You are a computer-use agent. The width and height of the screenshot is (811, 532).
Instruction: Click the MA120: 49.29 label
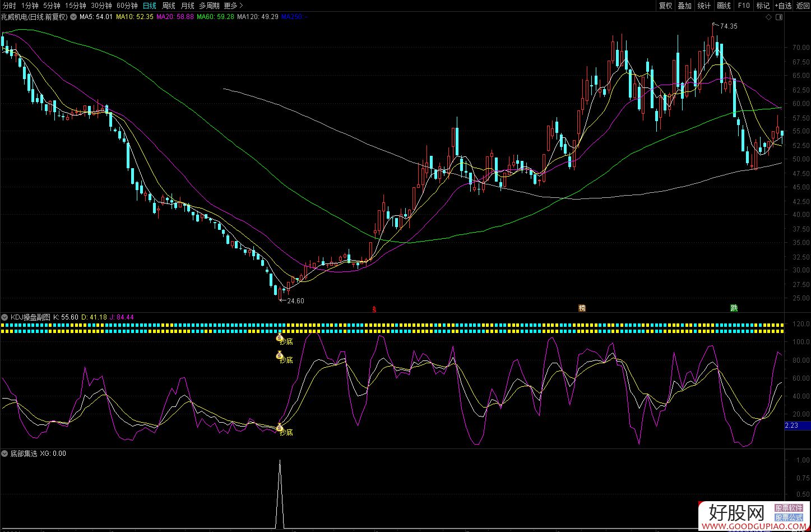click(258, 17)
